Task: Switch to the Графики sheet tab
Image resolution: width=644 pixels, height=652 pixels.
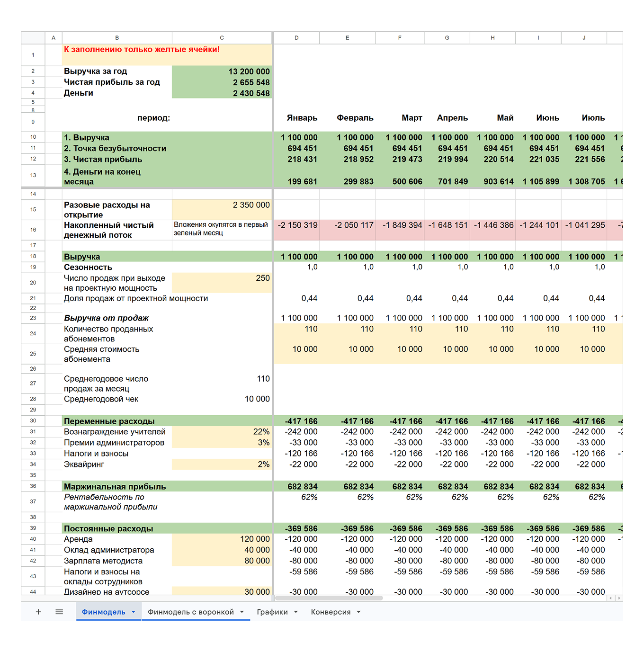Action: pyautogui.click(x=272, y=612)
